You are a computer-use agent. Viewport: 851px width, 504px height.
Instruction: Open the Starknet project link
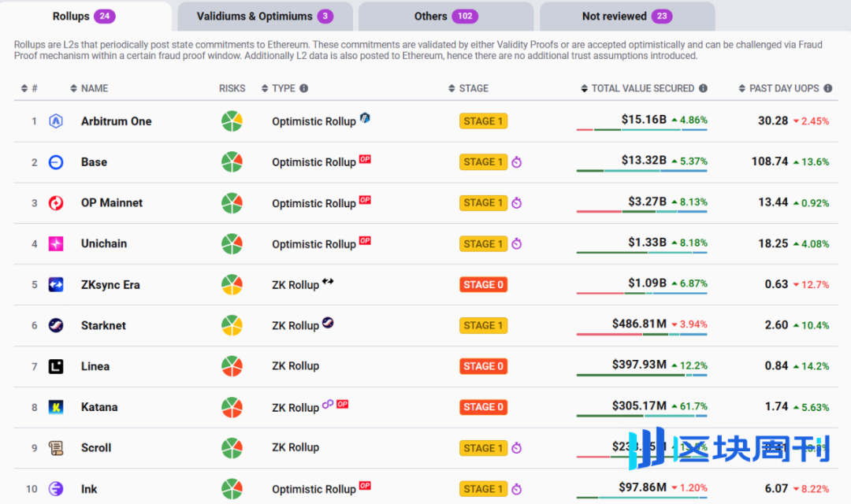[103, 325]
